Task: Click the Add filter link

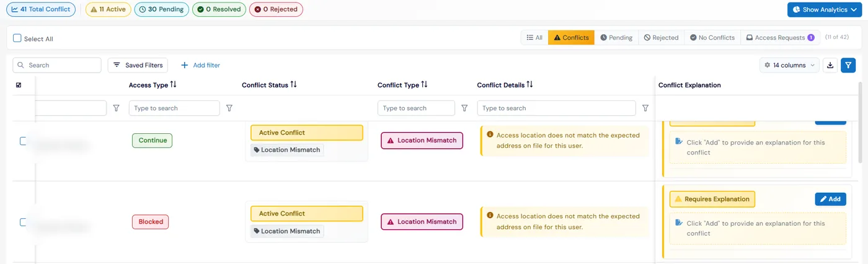Action: [200, 65]
